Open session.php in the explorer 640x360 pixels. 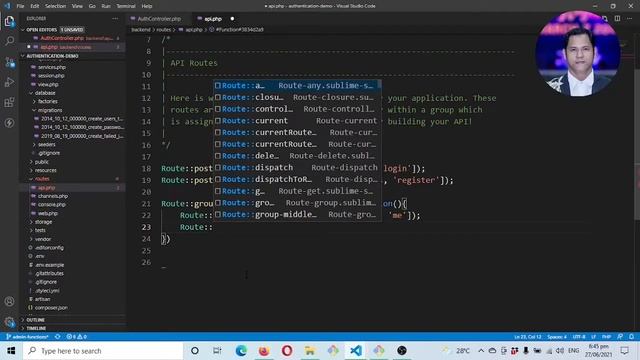point(51,76)
